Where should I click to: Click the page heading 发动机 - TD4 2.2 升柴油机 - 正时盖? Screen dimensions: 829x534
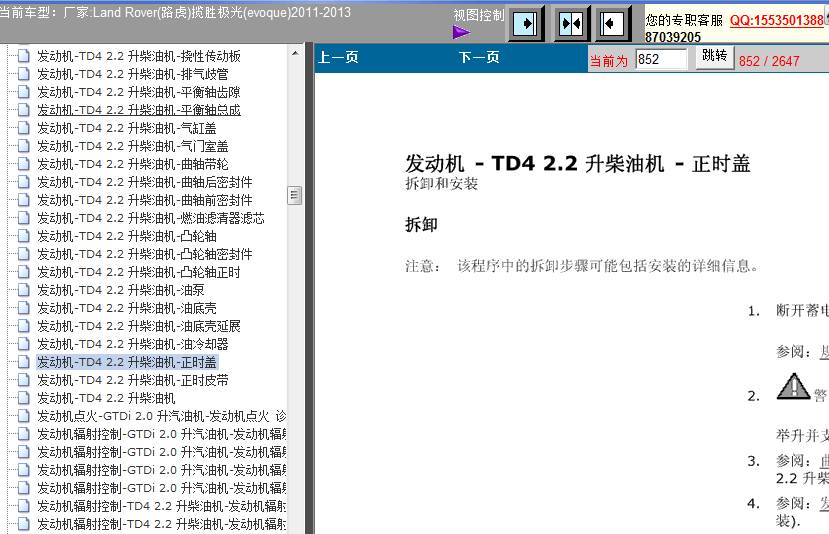[577, 163]
